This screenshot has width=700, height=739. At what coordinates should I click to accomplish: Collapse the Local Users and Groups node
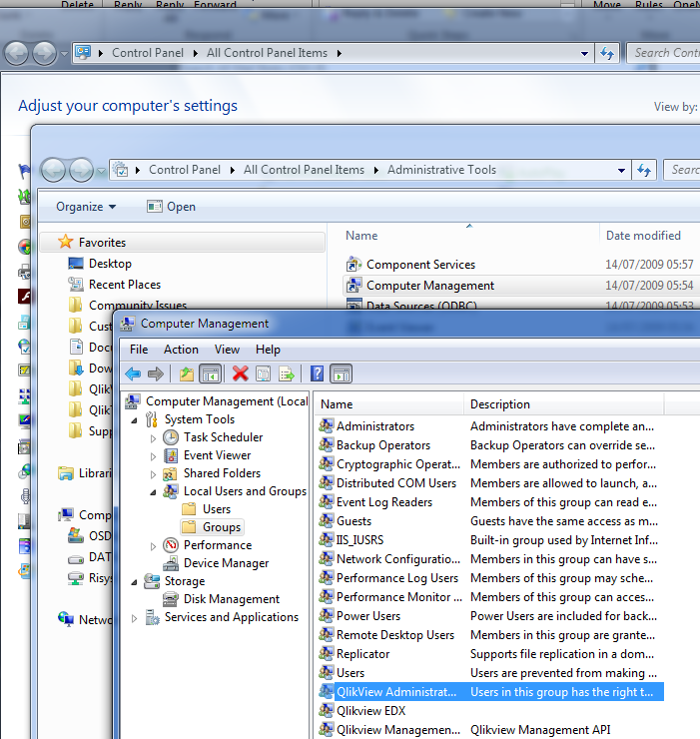[153, 492]
